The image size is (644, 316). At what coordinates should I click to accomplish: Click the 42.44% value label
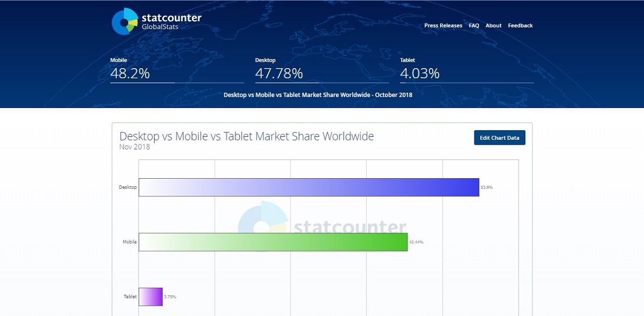coord(416,242)
